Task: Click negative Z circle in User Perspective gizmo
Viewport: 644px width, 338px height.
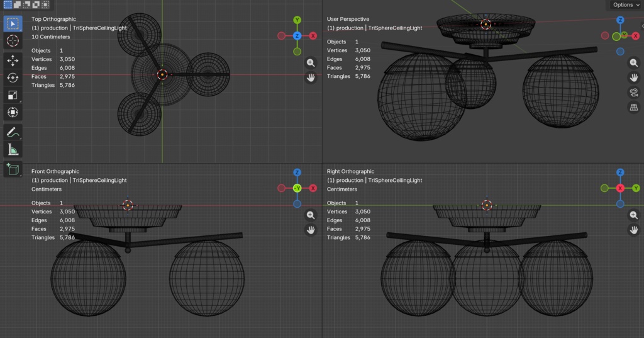Action: (620, 52)
